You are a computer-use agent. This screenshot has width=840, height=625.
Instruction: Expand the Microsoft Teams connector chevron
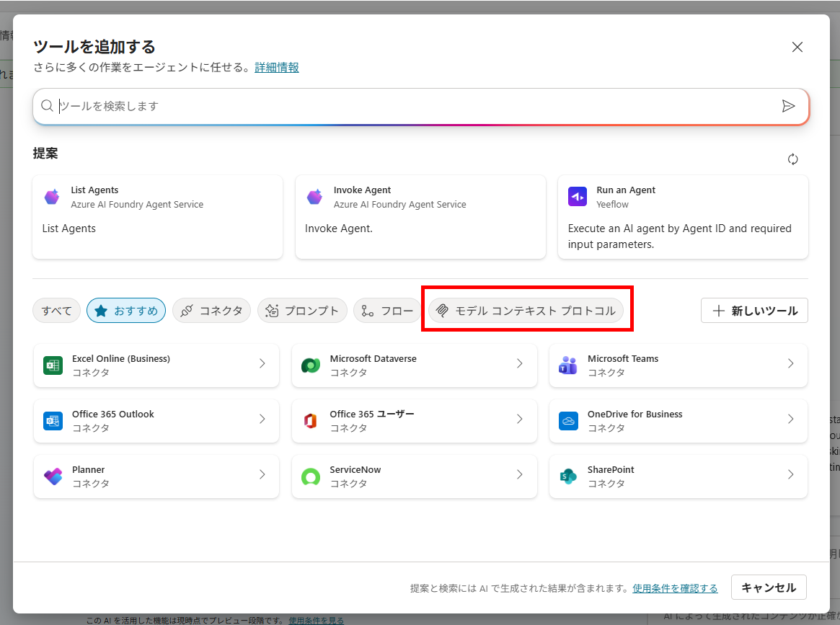click(x=790, y=363)
